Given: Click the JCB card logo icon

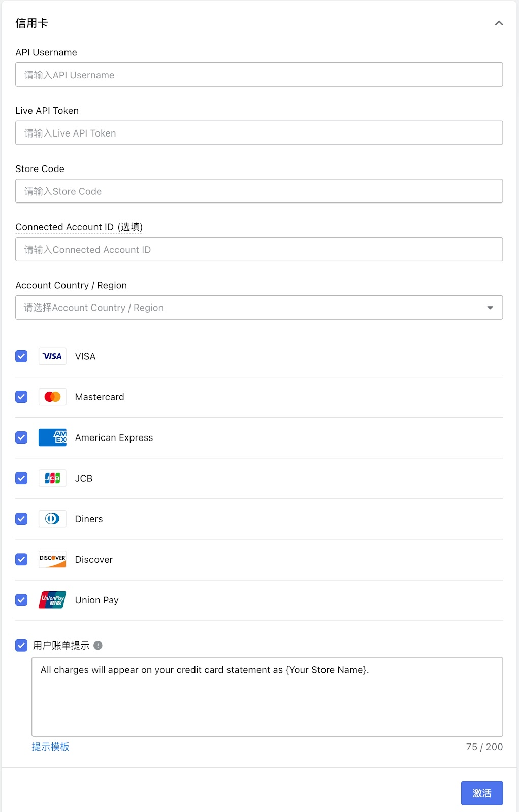Looking at the screenshot, I should 52,478.
